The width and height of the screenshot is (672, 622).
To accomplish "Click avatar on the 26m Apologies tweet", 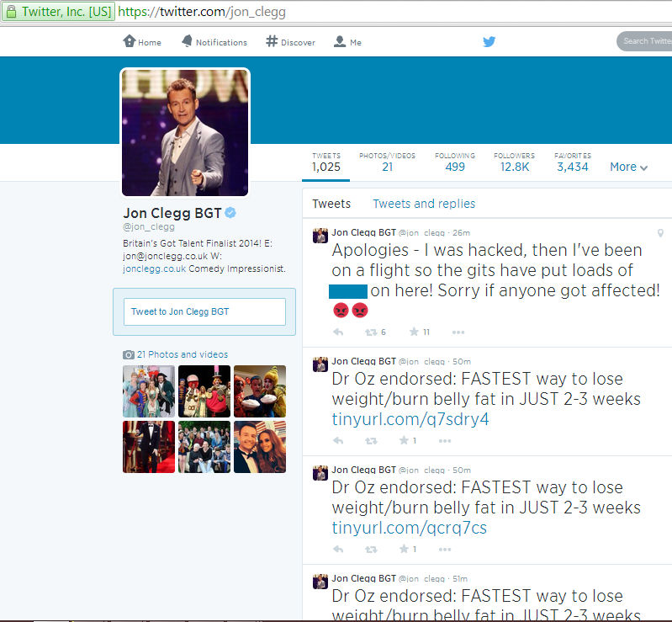I will (320, 236).
